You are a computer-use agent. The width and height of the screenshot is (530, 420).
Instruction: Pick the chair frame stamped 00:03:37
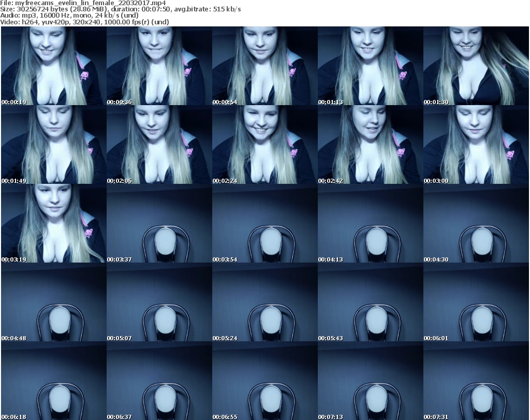[159, 224]
